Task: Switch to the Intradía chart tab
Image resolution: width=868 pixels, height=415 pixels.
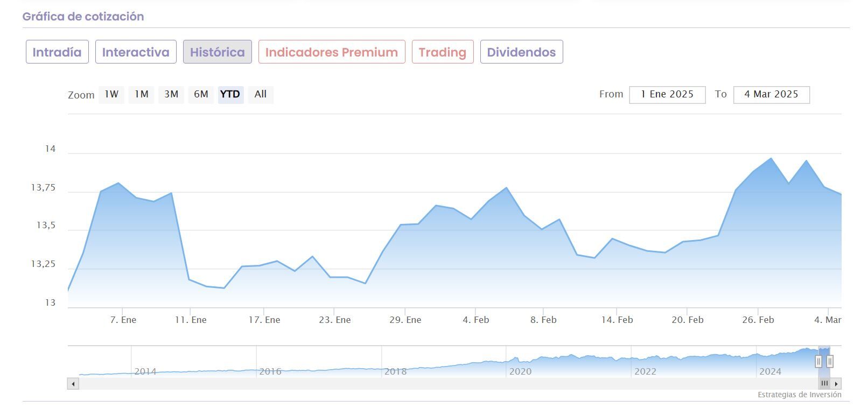Action: pyautogui.click(x=57, y=52)
